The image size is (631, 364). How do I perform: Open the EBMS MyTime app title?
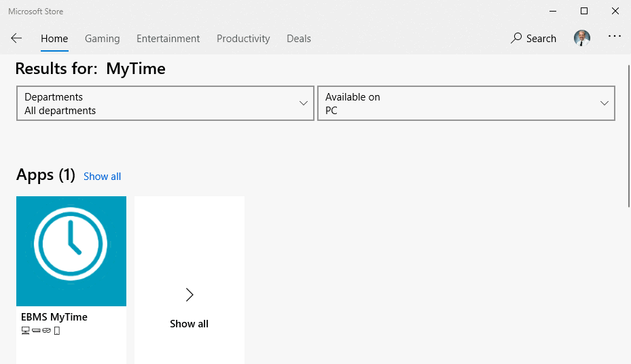pos(54,317)
